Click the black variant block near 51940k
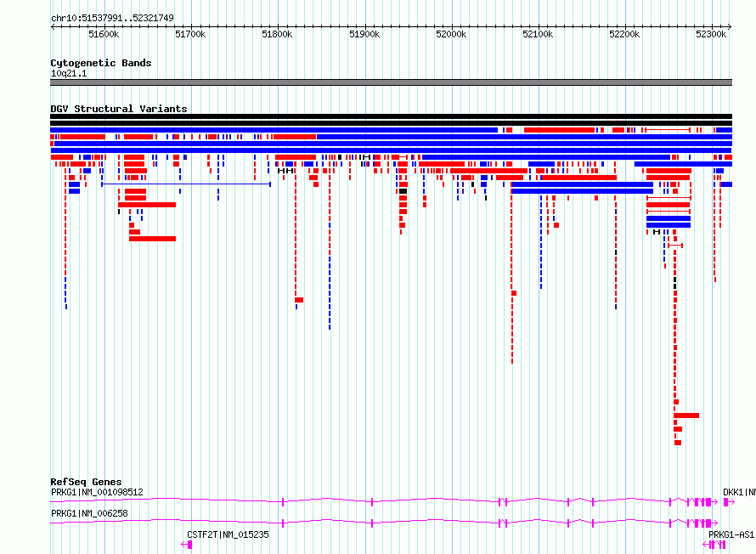 pyautogui.click(x=403, y=191)
